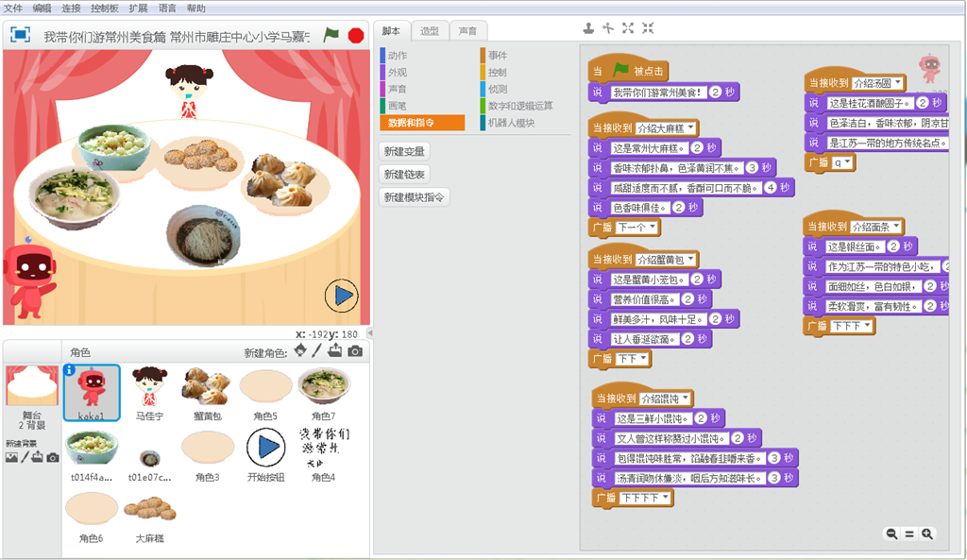Click the 新建变量 button
This screenshot has width=967, height=560.
[404, 151]
